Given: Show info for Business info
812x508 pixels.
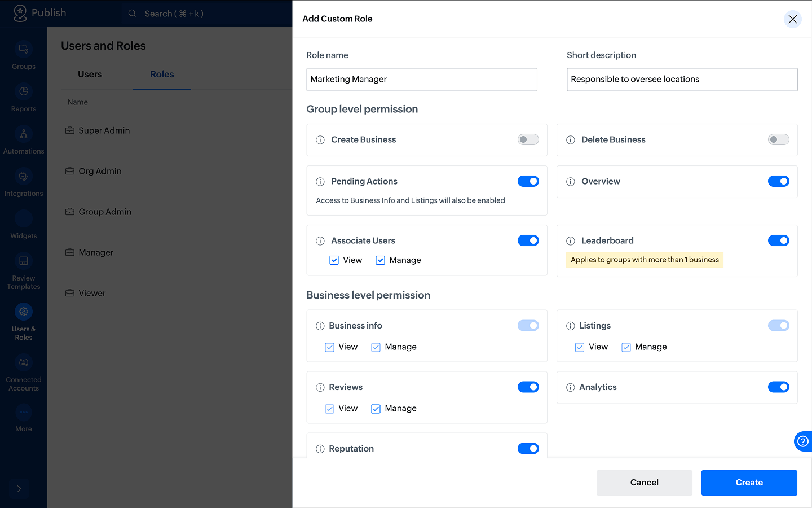Looking at the screenshot, I should [320, 326].
